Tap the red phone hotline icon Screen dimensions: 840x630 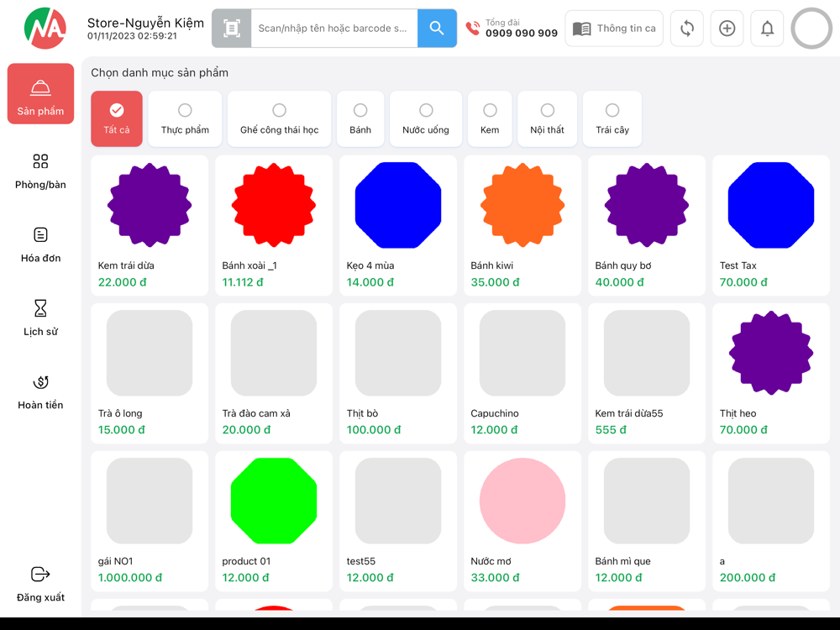point(472,28)
